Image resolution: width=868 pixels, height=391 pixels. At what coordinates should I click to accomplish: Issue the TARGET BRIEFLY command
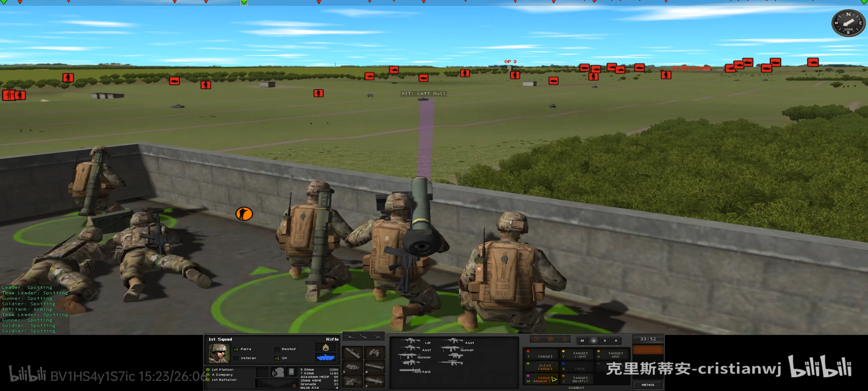[577, 379]
